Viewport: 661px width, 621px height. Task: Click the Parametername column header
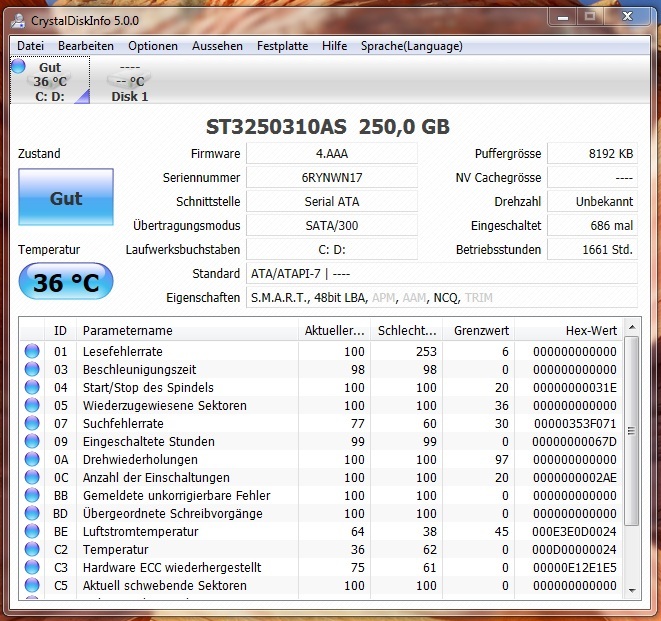click(x=187, y=331)
